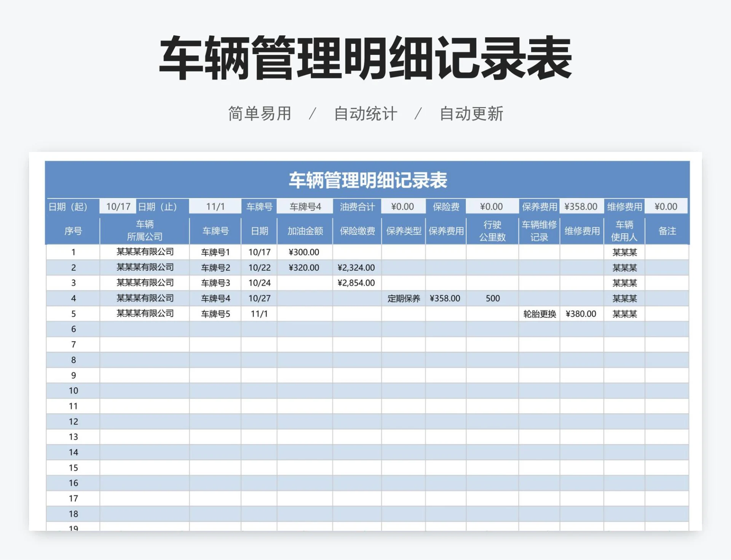Select the ¥380.00 repair cost cell

[x=581, y=314]
